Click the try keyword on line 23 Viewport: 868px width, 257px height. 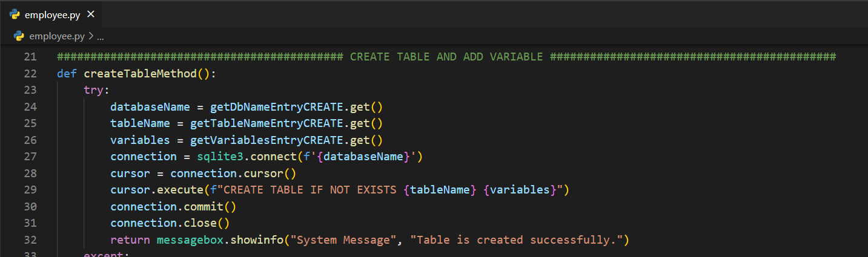click(x=93, y=90)
